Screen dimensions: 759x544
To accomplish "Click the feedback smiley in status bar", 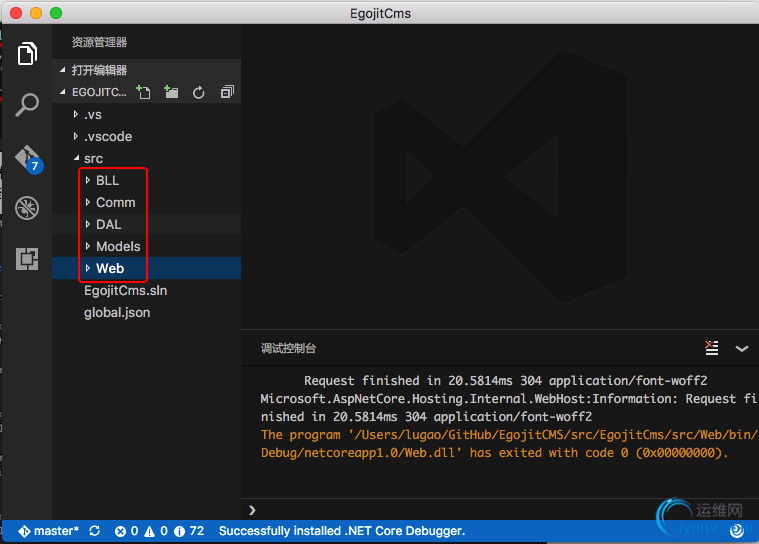I will click(737, 531).
